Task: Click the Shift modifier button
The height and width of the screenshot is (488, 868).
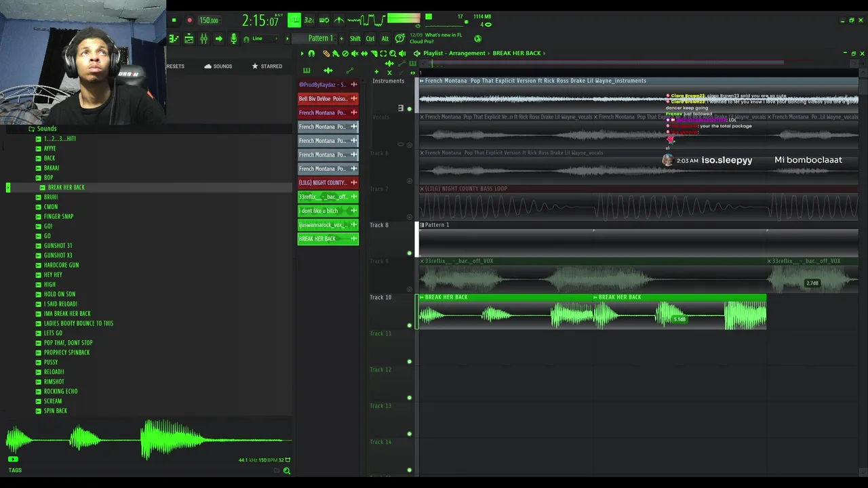Action: click(x=355, y=39)
